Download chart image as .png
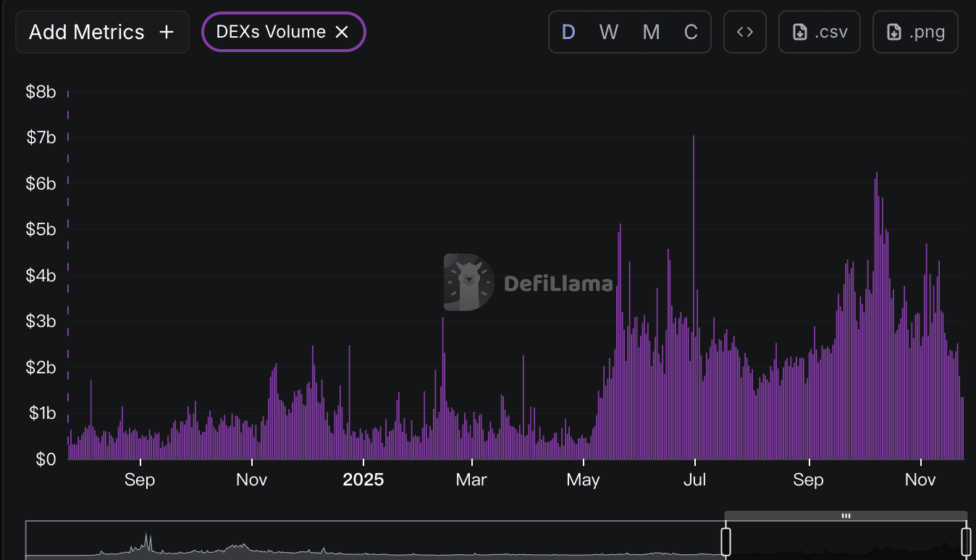The height and width of the screenshot is (560, 976). (x=915, y=32)
